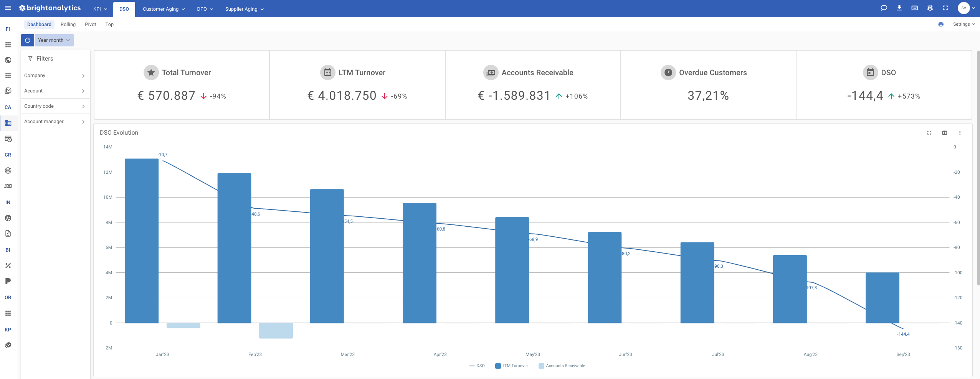This screenshot has width=980, height=379.
Task: Open the chat comments icon
Action: [x=884, y=8]
